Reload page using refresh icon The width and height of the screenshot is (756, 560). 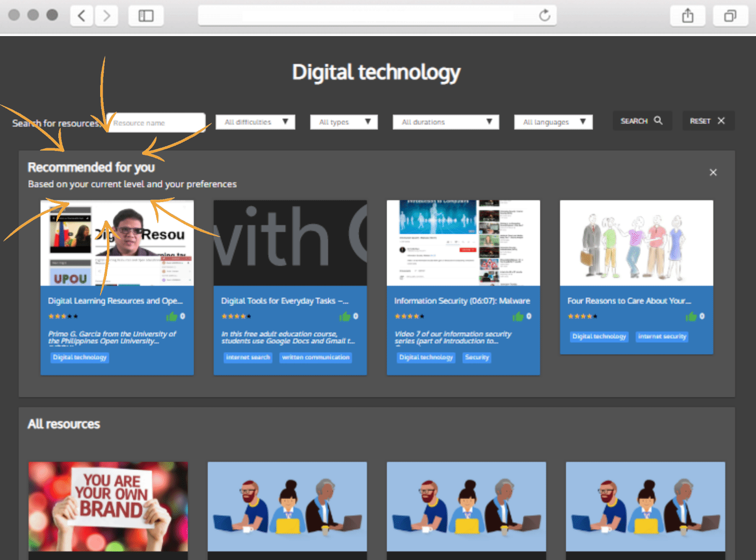pyautogui.click(x=545, y=15)
